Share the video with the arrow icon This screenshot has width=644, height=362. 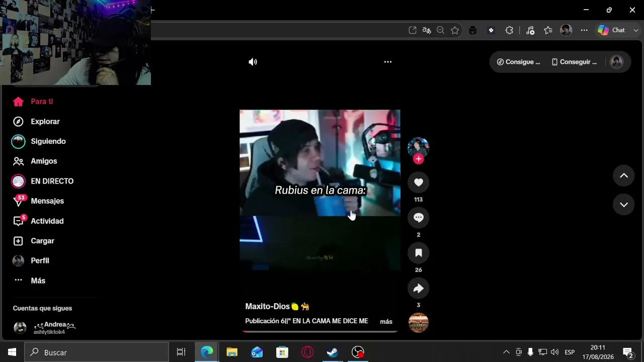coord(418,288)
